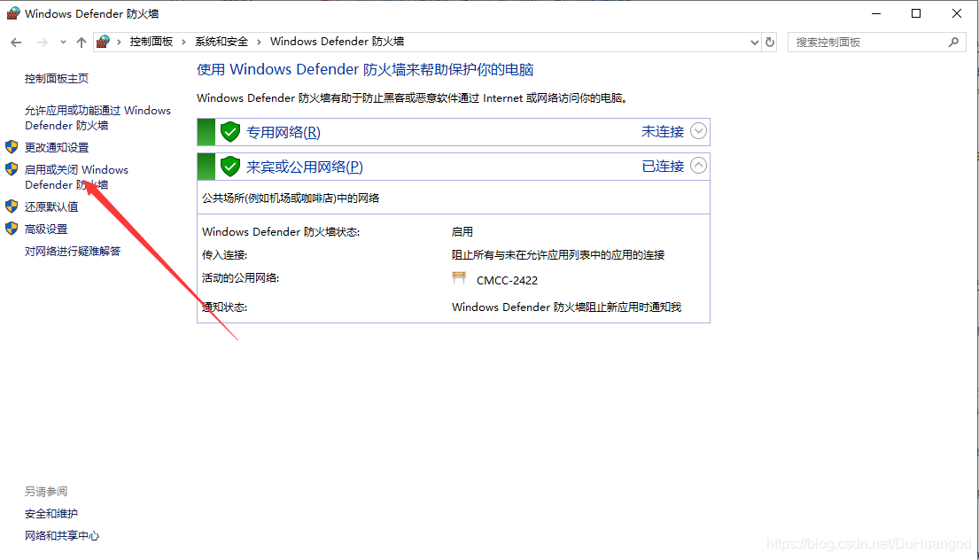Collapse the 来宾或公用网络 section chevron
Image resolution: width=979 pixels, height=560 pixels.
(698, 166)
